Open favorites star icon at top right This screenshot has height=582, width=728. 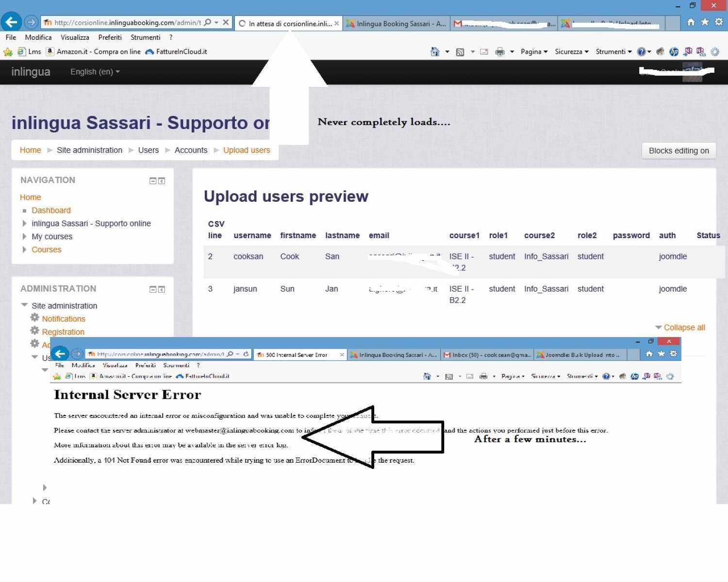705,22
